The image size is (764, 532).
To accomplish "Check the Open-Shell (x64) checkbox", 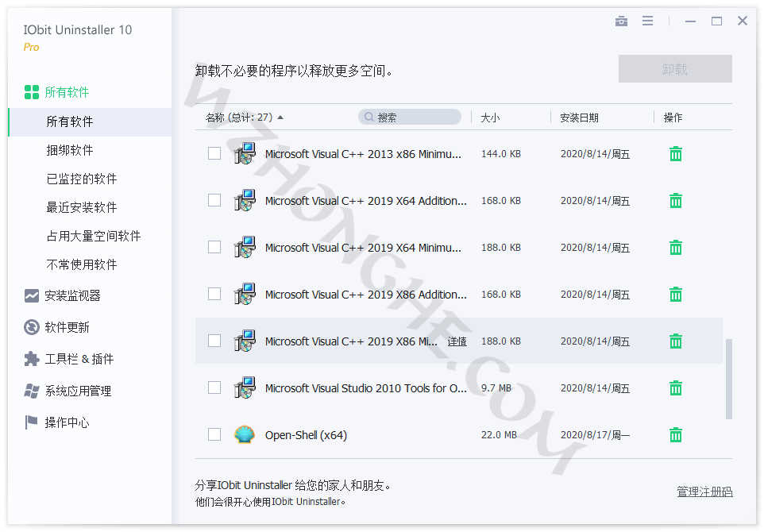I will click(x=214, y=435).
